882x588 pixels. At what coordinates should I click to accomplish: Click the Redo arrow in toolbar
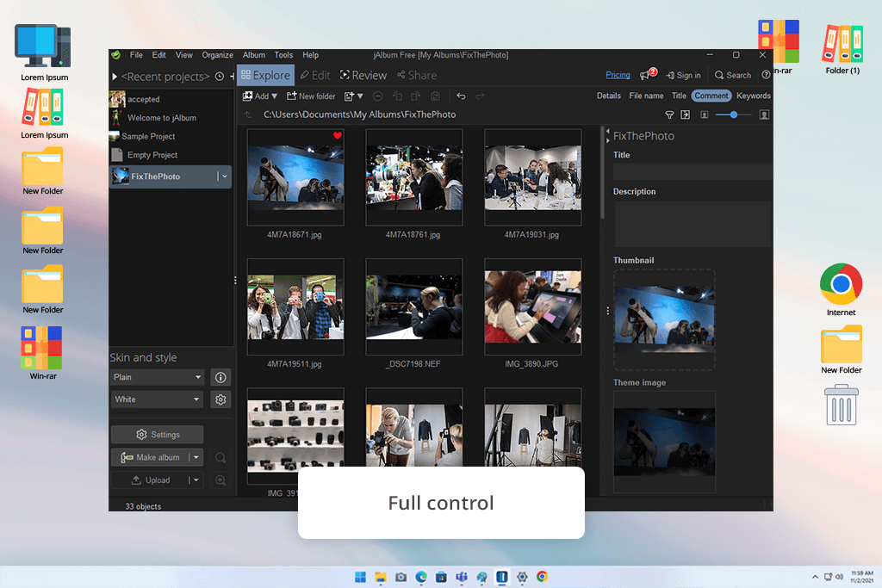(480, 96)
